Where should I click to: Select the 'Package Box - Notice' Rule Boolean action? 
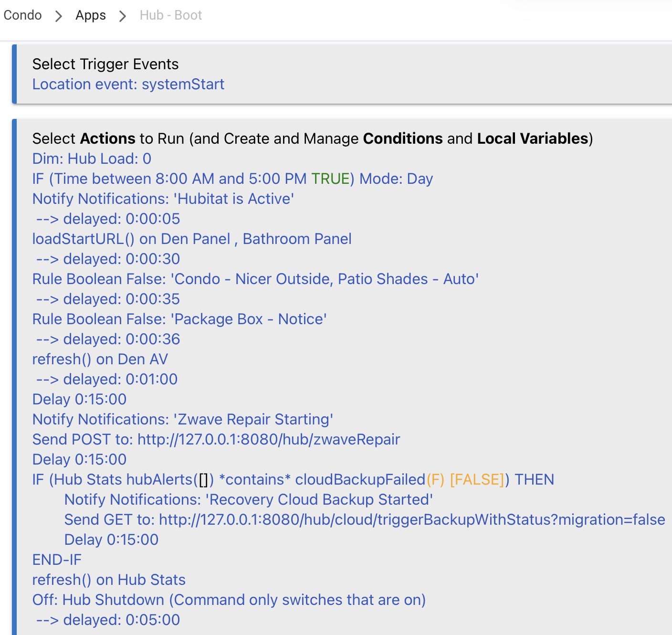coord(179,319)
